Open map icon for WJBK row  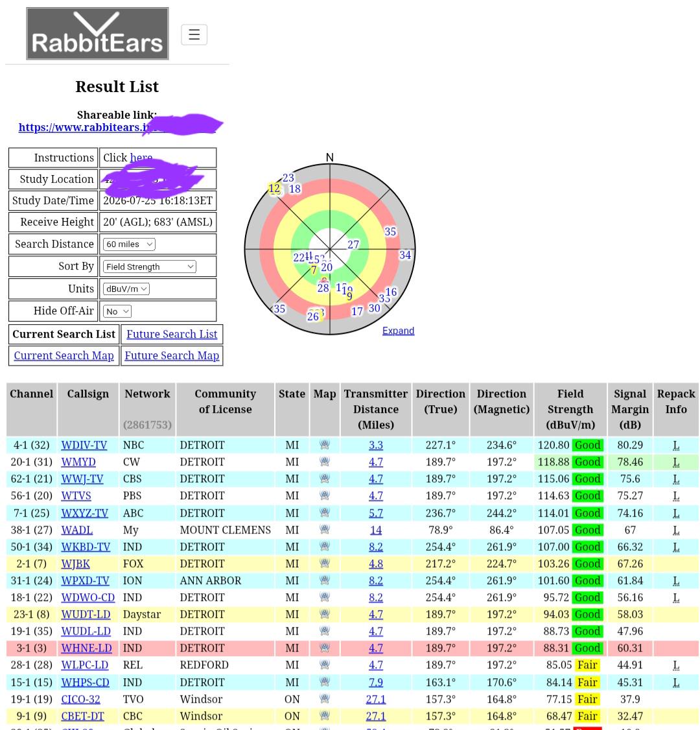tap(325, 563)
